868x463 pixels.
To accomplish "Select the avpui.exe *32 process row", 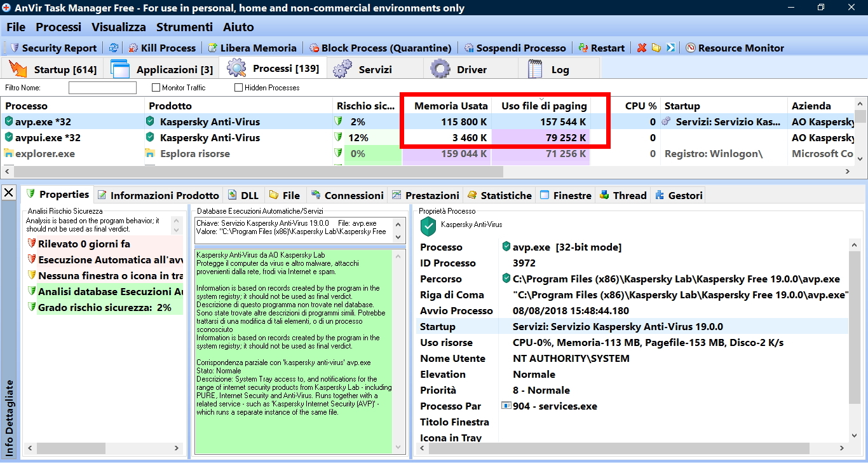I will coord(428,137).
